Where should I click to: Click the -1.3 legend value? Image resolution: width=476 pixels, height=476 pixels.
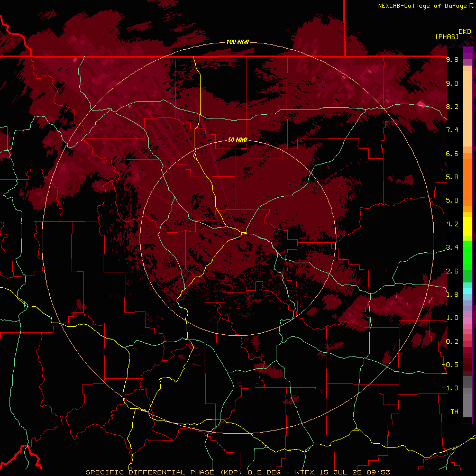(x=450, y=388)
